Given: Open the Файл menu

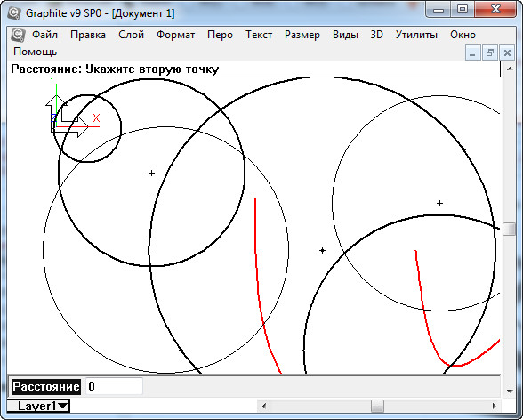Looking at the screenshot, I should pos(44,35).
